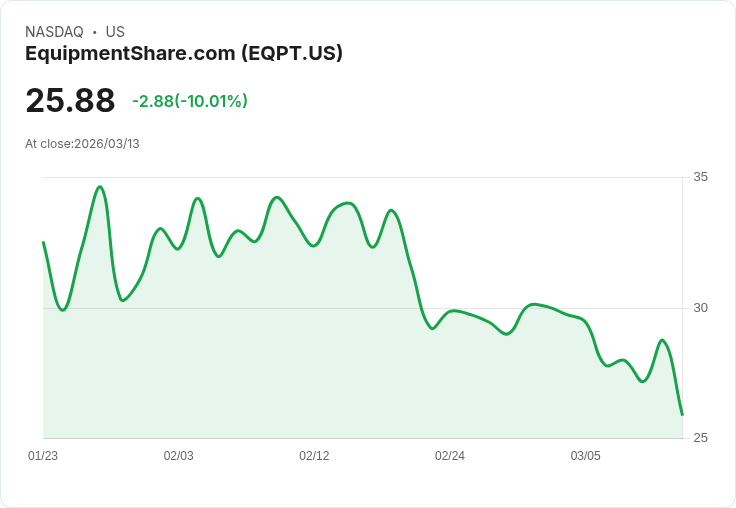Viewport: 736px width, 508px height.
Task: Click the At close:2026/03/13 timestamp
Action: [82, 144]
